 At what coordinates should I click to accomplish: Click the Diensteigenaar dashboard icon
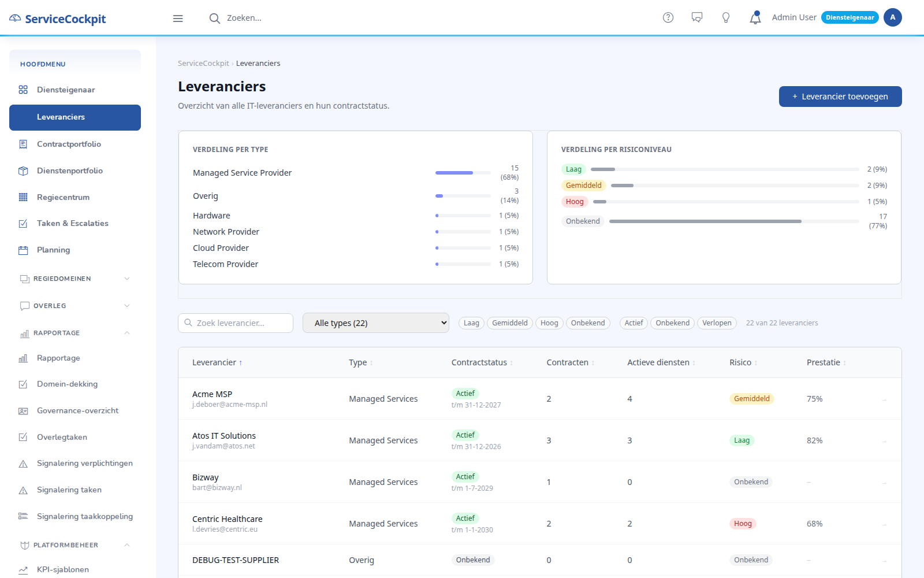pyautogui.click(x=23, y=90)
